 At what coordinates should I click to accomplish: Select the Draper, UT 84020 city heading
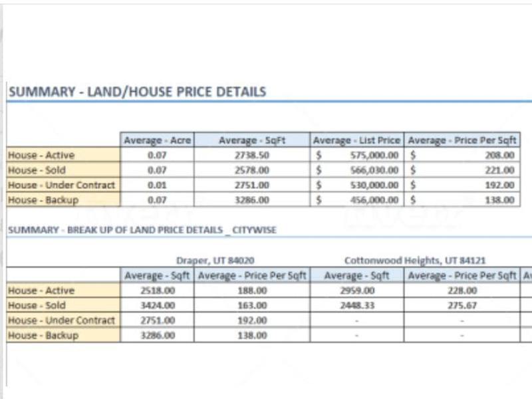[x=215, y=260]
